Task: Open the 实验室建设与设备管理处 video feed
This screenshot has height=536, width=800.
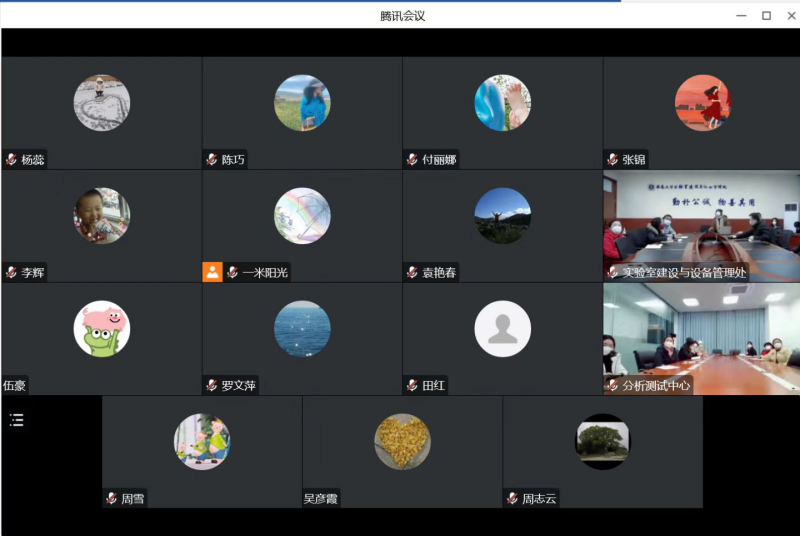Action: point(702,226)
